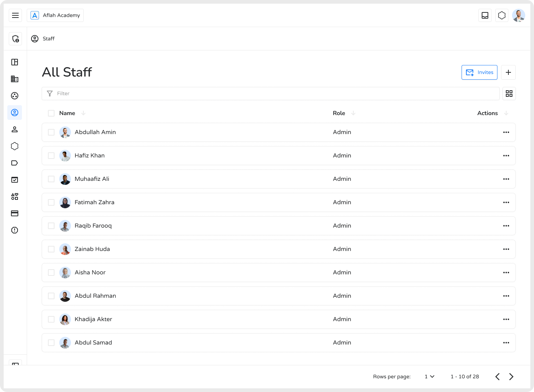Add new staff with plus button
This screenshot has width=534, height=392.
coord(508,72)
